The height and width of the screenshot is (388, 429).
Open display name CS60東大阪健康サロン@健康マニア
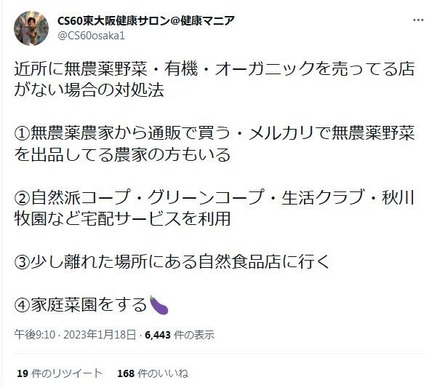(146, 21)
